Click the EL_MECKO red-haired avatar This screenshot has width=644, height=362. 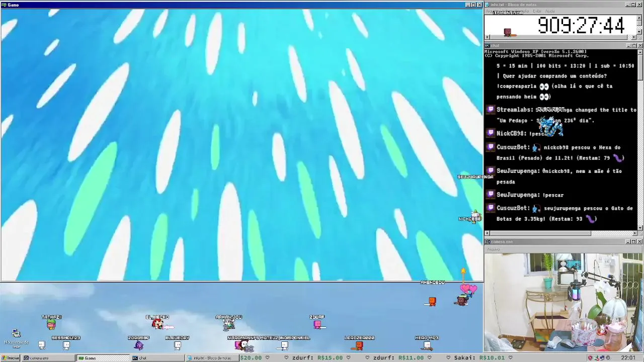158,325
